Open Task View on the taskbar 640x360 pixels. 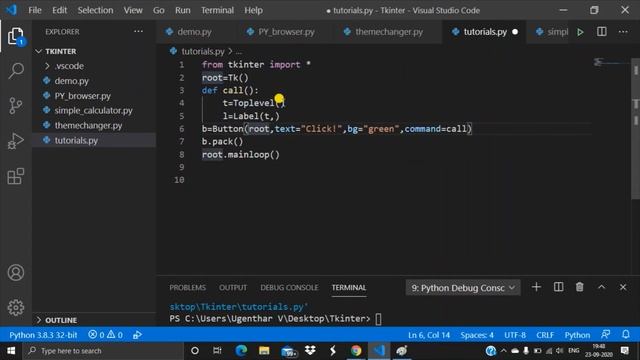tap(217, 351)
